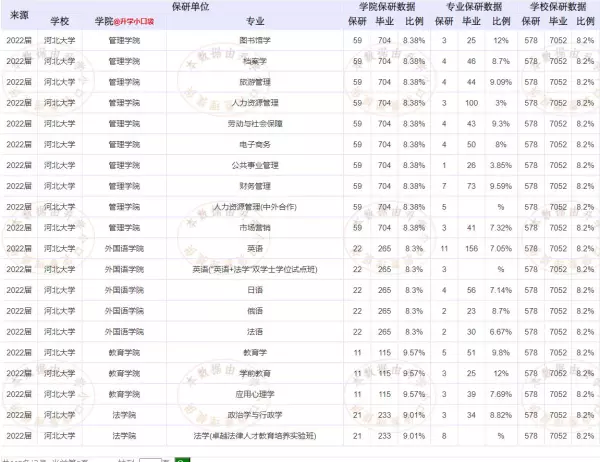Select the 人力资源管理 major cell
Screen dimensions: 600x462
(255, 103)
